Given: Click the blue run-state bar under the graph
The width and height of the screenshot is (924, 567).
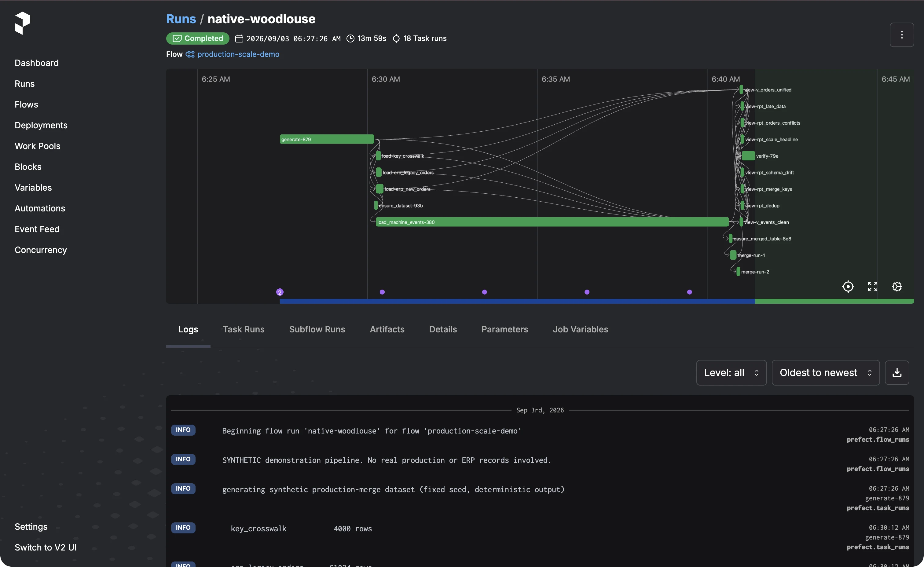Looking at the screenshot, I should 517,301.
